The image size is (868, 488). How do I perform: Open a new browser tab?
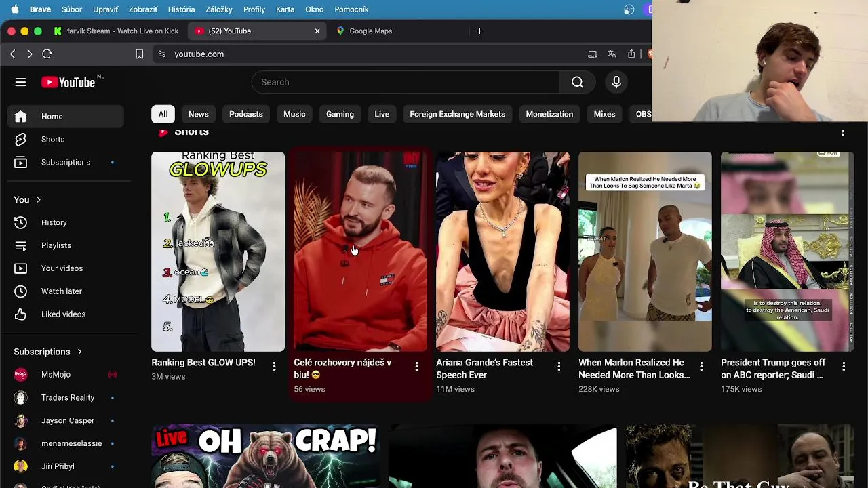(x=479, y=30)
